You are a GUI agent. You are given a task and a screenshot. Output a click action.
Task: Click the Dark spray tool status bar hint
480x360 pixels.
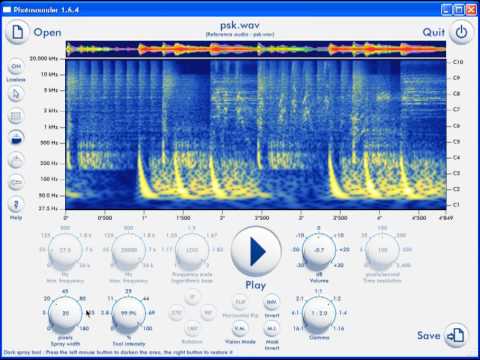(x=118, y=352)
